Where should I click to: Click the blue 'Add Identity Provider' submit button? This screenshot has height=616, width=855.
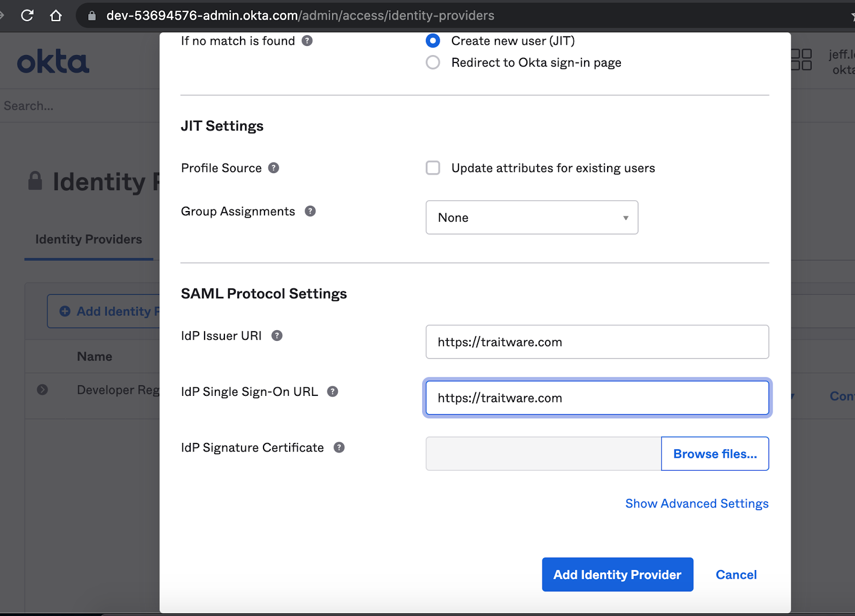pos(617,574)
